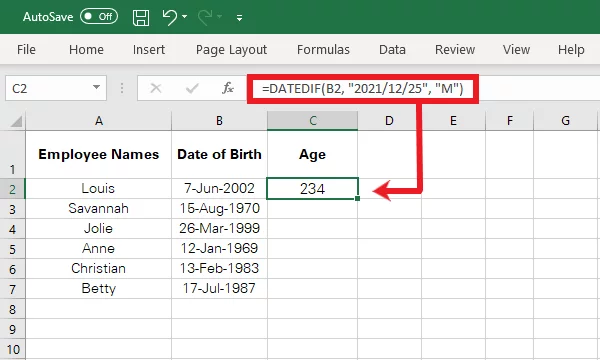This screenshot has width=600, height=360.
Task: Click the Cancel X formula icon
Action: (x=156, y=88)
